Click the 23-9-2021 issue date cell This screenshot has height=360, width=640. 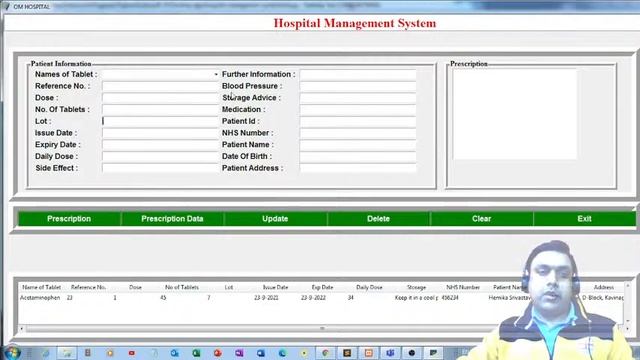(x=266, y=298)
